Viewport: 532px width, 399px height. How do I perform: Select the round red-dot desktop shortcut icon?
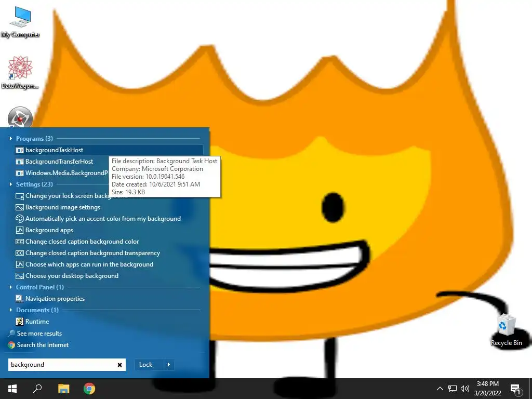(20, 117)
